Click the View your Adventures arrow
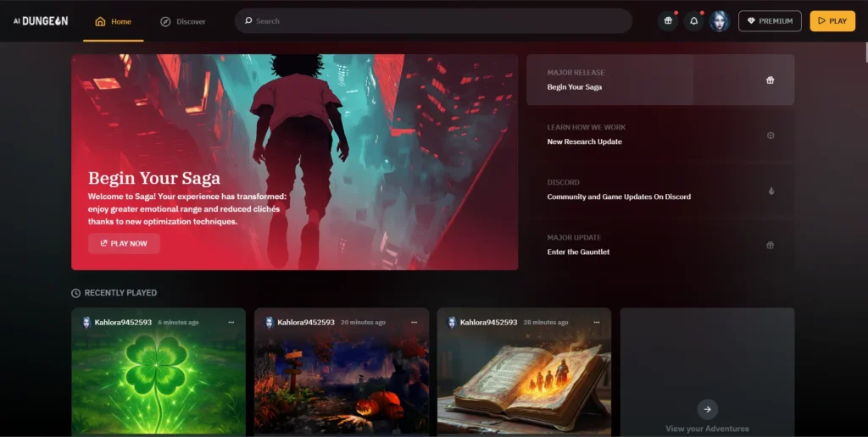The image size is (868, 437). coord(708,409)
